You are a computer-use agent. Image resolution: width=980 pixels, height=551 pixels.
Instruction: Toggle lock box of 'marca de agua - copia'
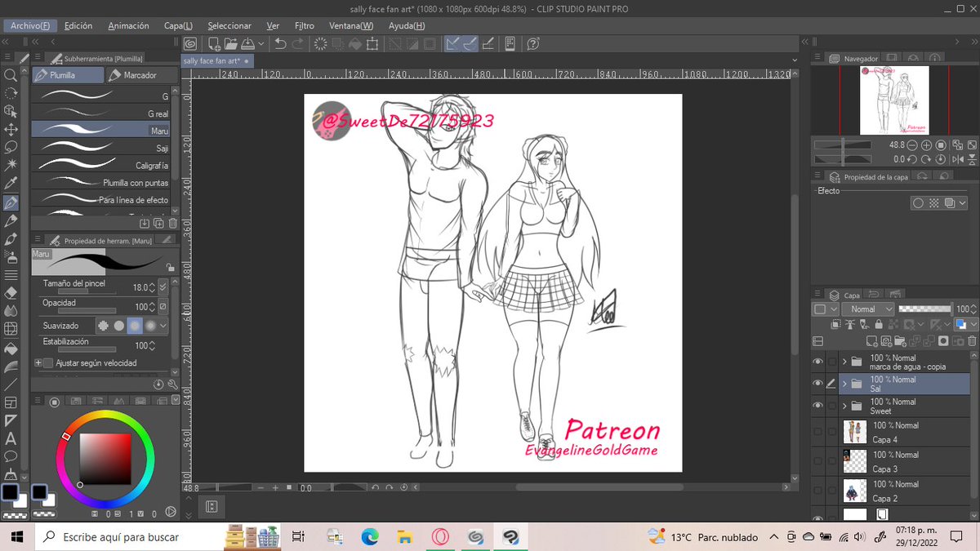[831, 362]
